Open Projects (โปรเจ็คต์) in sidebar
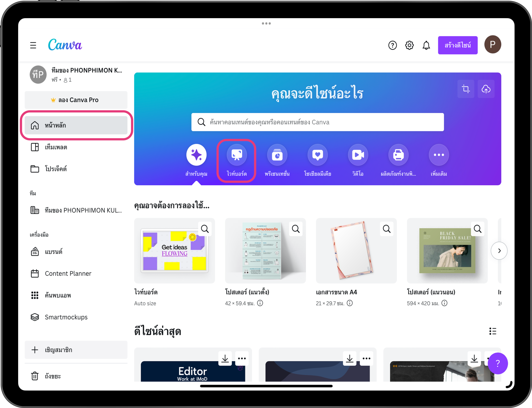The image size is (532, 408). click(x=56, y=169)
